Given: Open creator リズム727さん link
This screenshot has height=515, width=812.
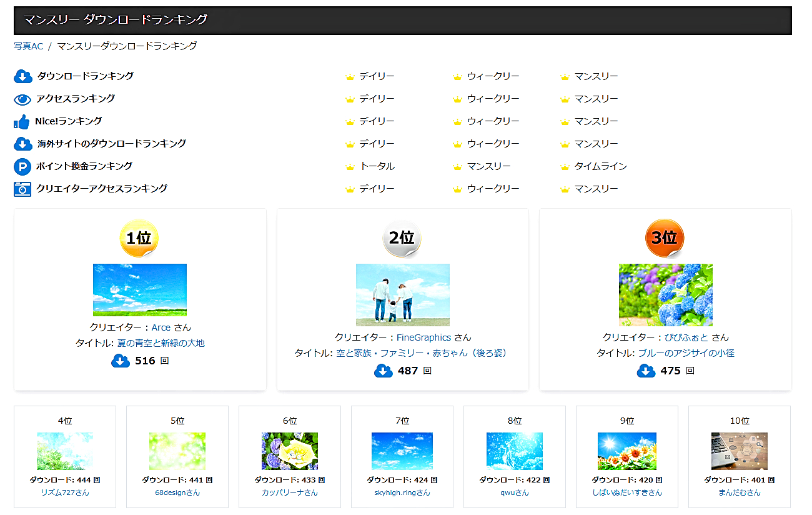Looking at the screenshot, I should click(65, 492).
